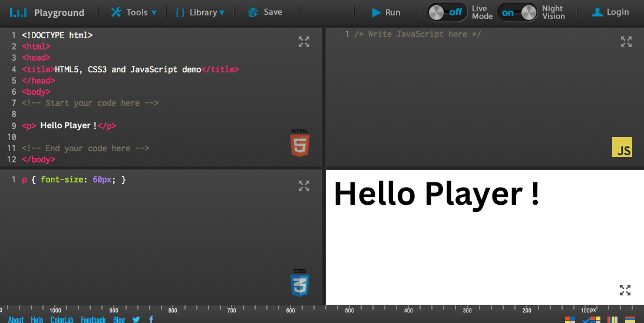
Task: Click the Save menu item
Action: pyautogui.click(x=265, y=12)
